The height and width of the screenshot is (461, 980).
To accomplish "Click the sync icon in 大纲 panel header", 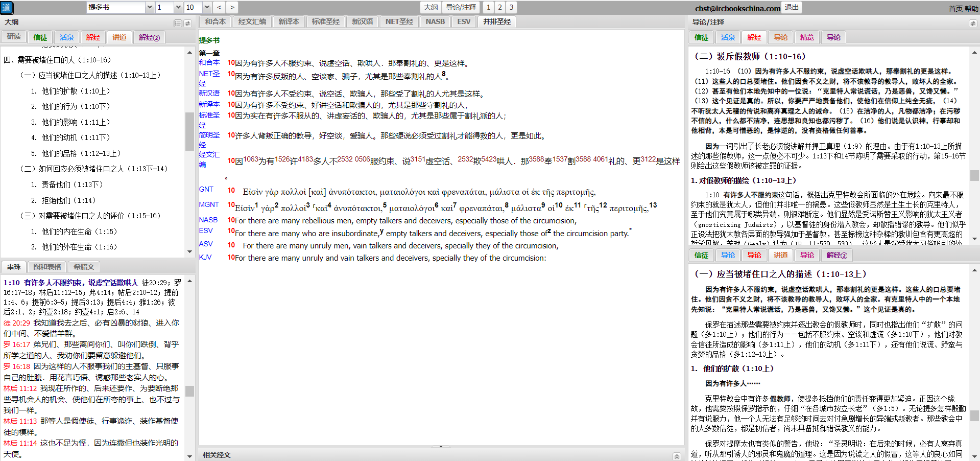I will 187,23.
